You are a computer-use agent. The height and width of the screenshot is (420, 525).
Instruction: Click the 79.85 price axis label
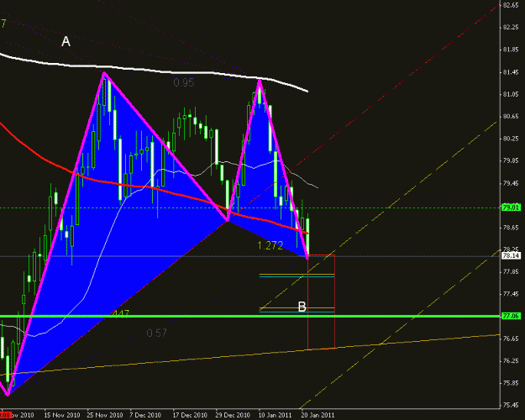(511, 160)
